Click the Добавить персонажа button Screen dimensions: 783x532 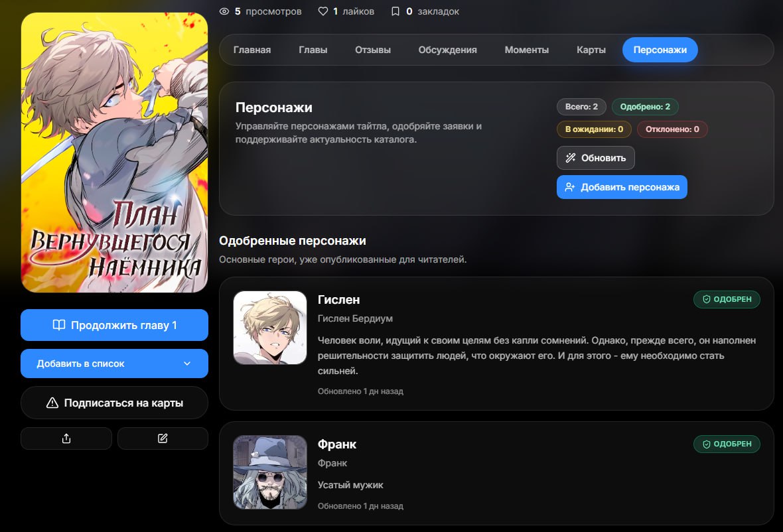pyautogui.click(x=622, y=187)
